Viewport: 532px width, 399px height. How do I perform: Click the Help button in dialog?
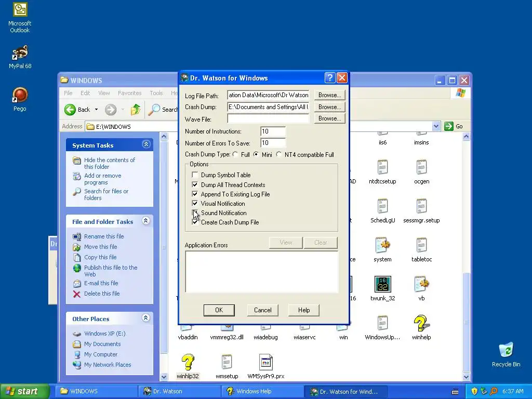point(303,310)
